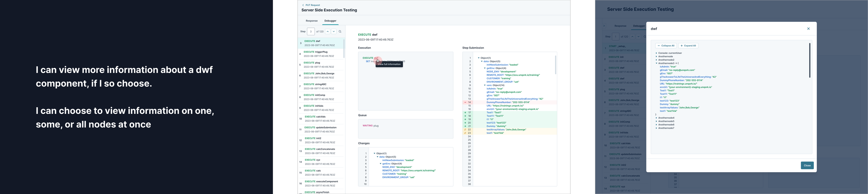
Task: Collapse getEnv: Object(4) in Step Submission
Action: click(x=485, y=68)
